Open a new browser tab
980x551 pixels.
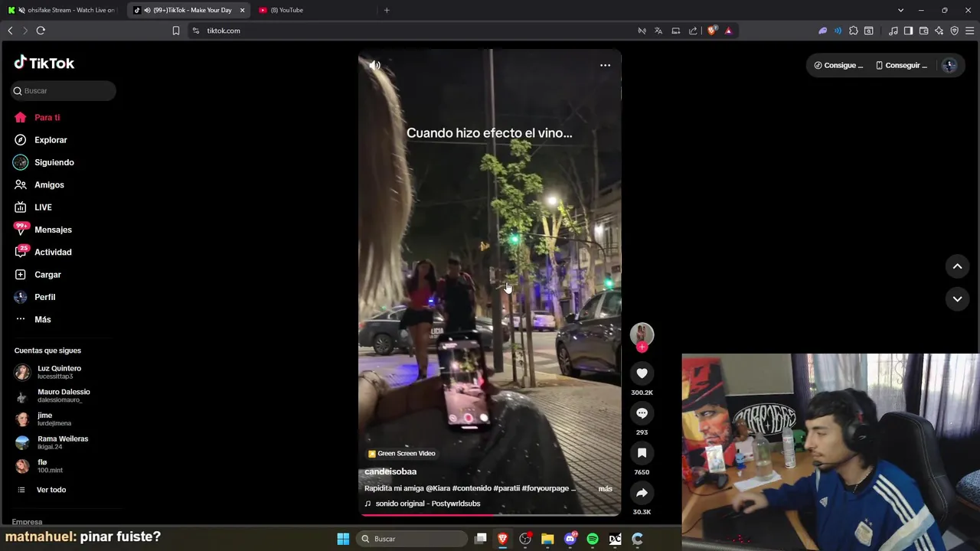pyautogui.click(x=387, y=10)
